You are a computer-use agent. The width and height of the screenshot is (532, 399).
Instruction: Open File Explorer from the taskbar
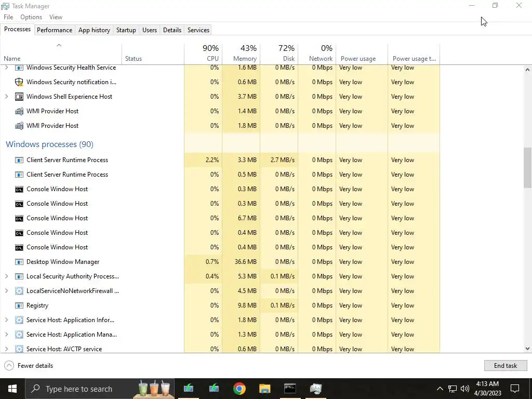coord(264,389)
